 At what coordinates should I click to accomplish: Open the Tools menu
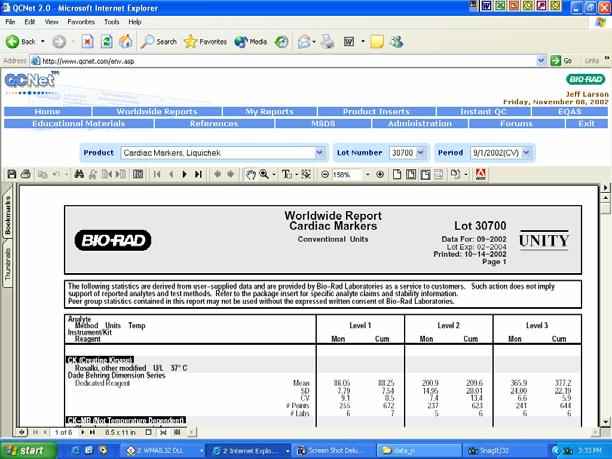[111, 22]
